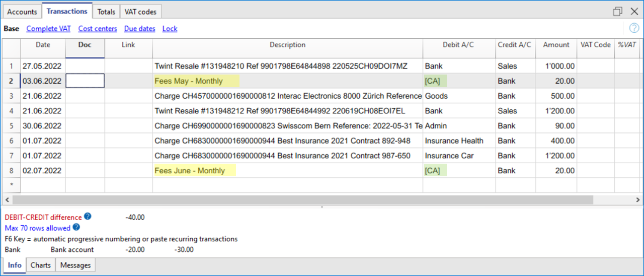Switch to the Accounts tab
644x276 pixels.
tap(22, 12)
